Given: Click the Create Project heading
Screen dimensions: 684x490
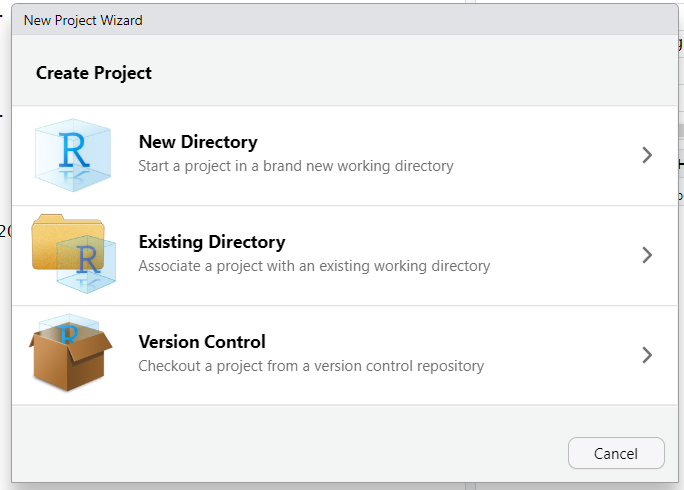Looking at the screenshot, I should tap(94, 73).
